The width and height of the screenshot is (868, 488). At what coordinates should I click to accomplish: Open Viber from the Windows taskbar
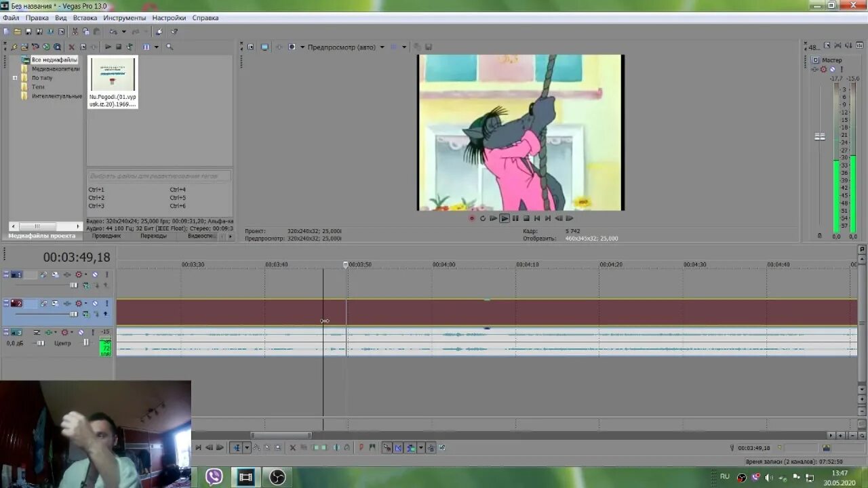click(x=214, y=477)
